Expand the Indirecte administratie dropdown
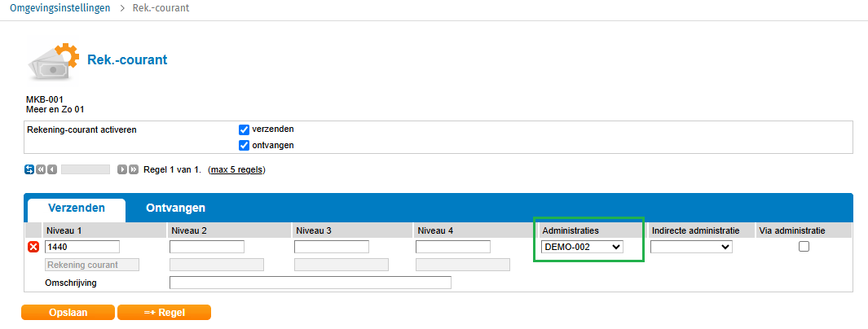This screenshot has width=868, height=329. point(691,247)
